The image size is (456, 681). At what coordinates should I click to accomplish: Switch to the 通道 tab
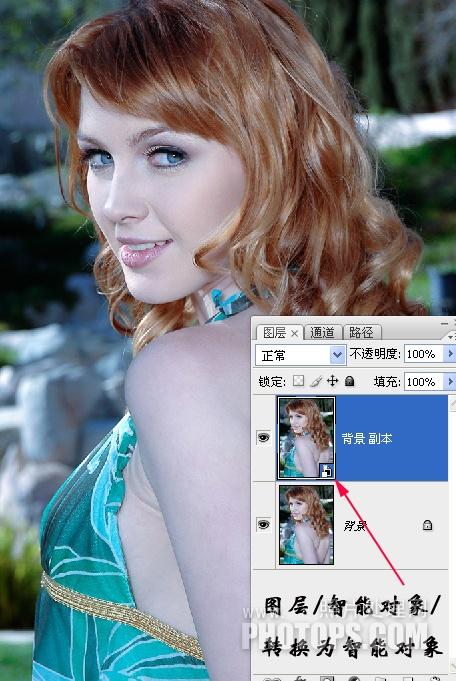[322, 333]
